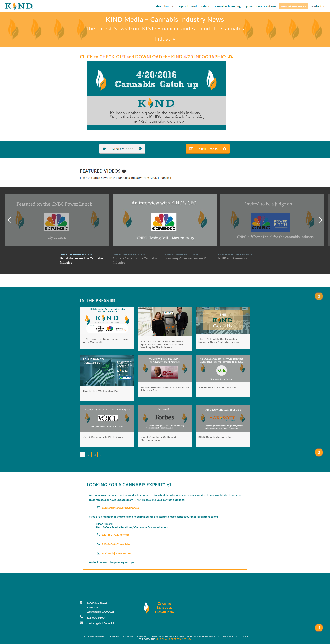Open KIND Launches Government Division With Microsoft article
The height and width of the screenshot is (644, 330).
click(x=107, y=328)
